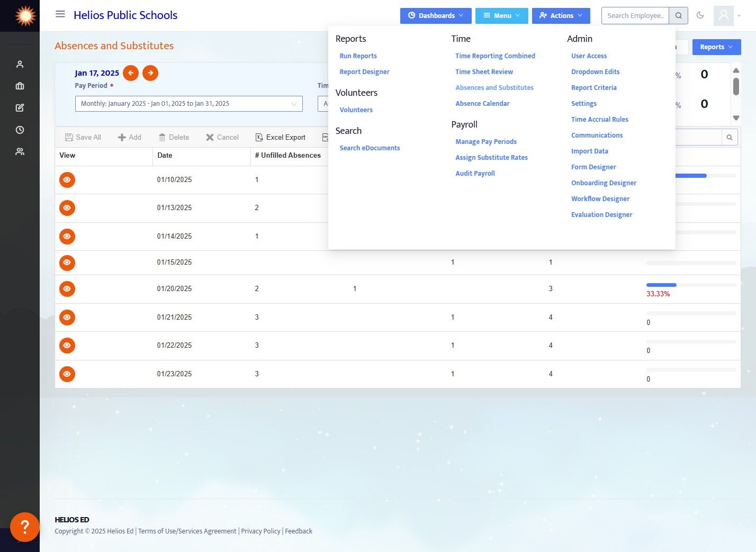Open the clock icon in sidebar
The image size is (756, 552).
tap(20, 130)
